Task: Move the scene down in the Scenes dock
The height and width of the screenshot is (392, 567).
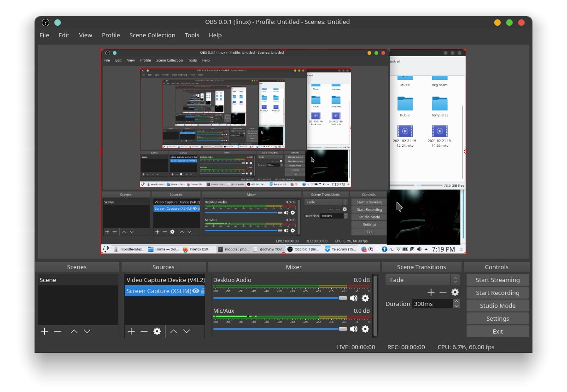Action: tap(87, 331)
